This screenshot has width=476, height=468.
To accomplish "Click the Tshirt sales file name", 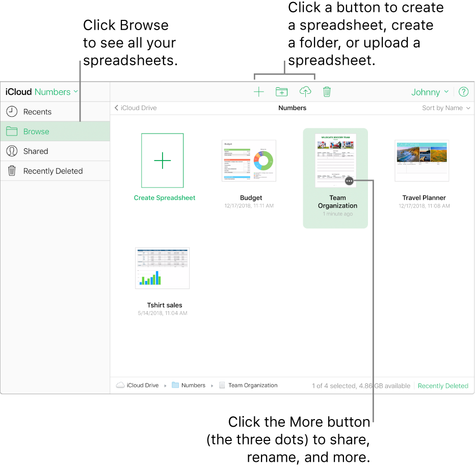I will point(165,305).
